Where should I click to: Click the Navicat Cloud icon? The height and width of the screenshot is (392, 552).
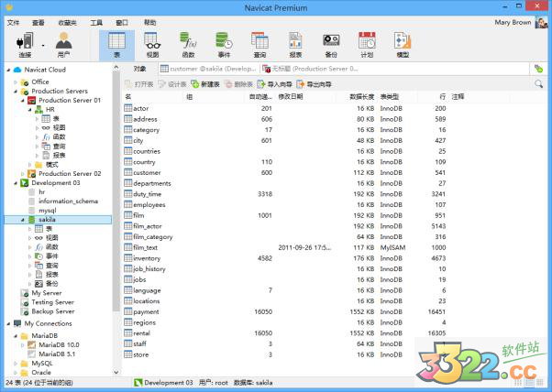tap(17, 70)
